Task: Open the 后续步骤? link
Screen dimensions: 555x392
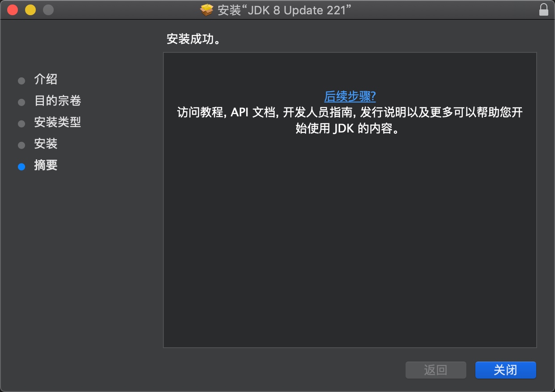Action: click(x=350, y=97)
